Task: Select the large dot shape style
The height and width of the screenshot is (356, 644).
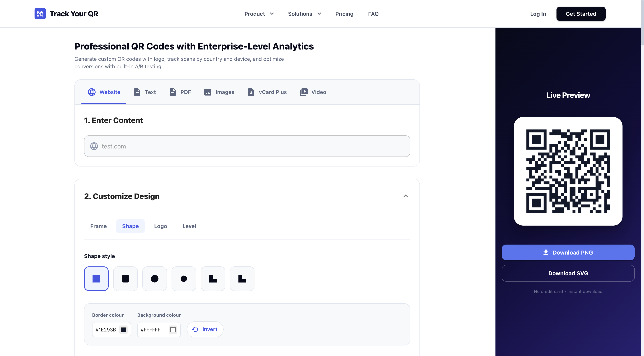Action: 154,279
